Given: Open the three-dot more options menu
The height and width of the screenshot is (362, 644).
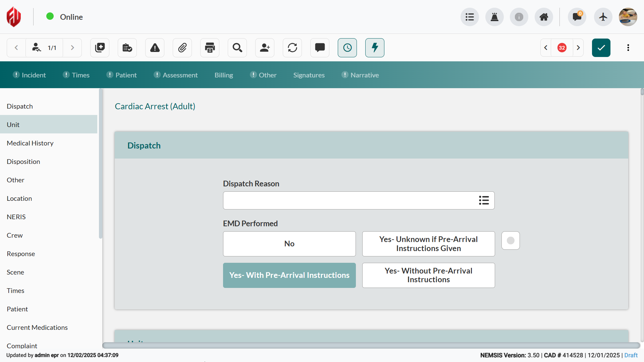Looking at the screenshot, I should [628, 48].
